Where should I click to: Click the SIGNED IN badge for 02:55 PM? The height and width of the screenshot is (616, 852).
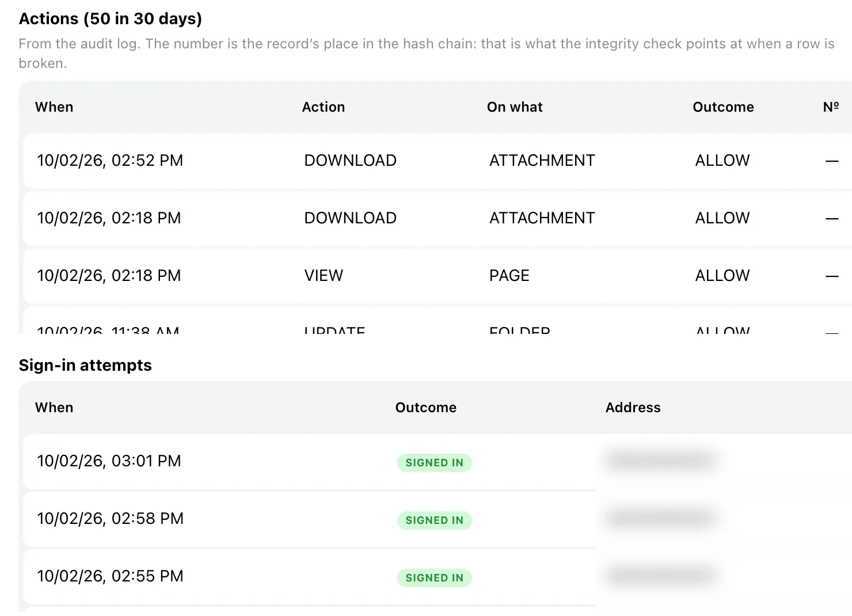pyautogui.click(x=434, y=578)
